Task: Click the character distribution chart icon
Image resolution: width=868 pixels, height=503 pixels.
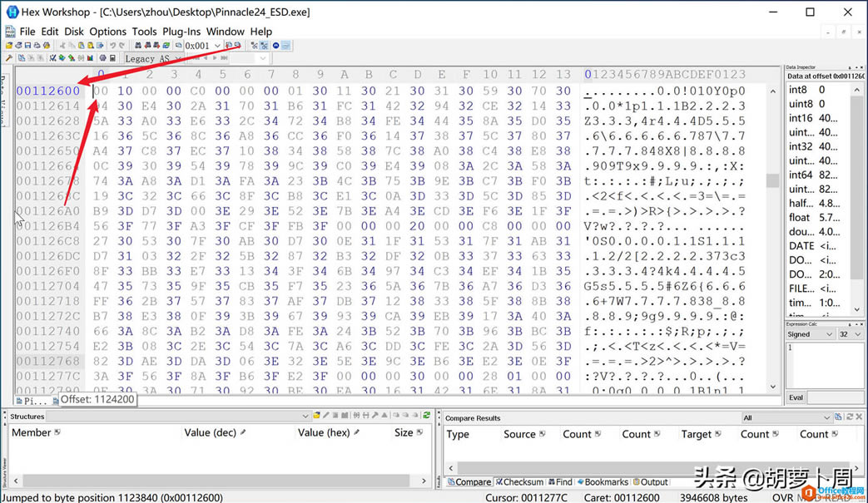Action: pos(90,58)
